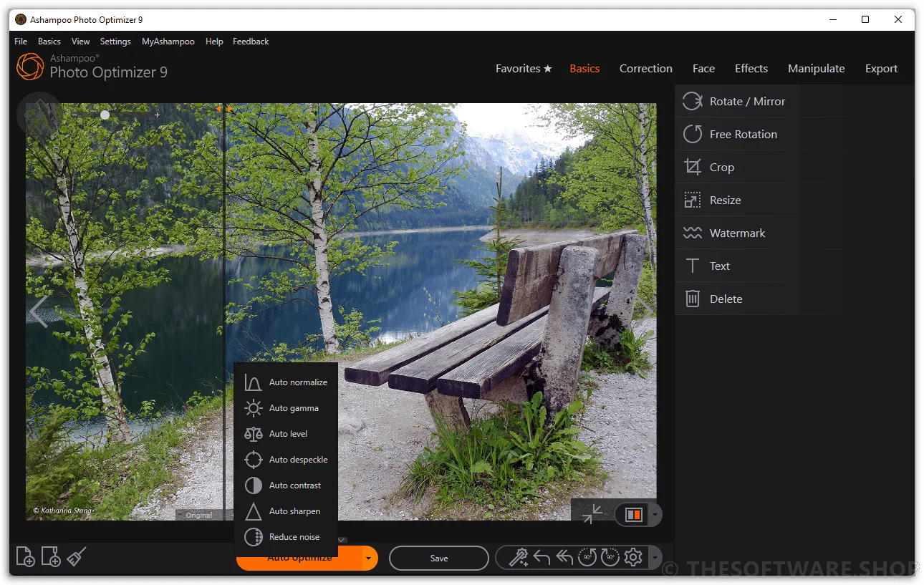The image size is (924, 585).
Task: Rotate image 90° counter-clockwise
Action: pos(587,558)
